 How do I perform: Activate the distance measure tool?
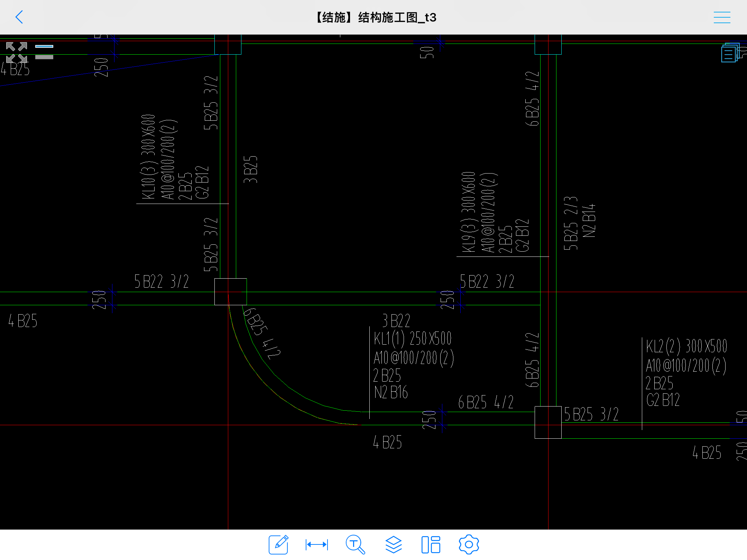point(317,544)
